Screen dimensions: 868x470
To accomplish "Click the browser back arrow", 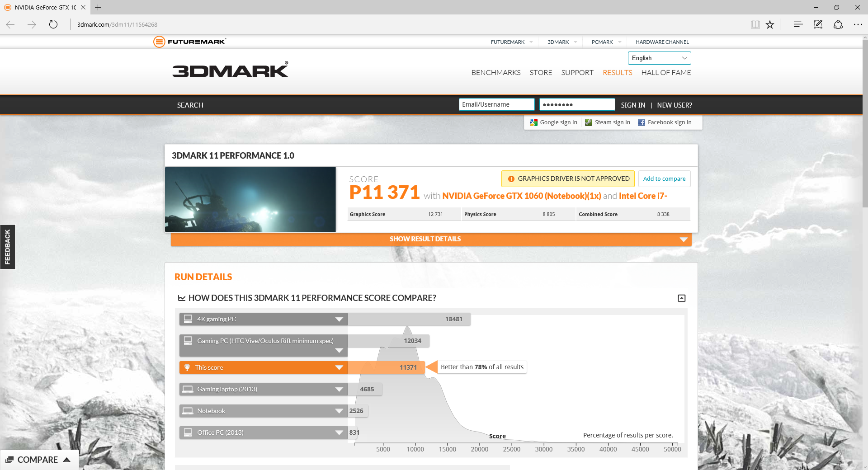I will pos(10,24).
